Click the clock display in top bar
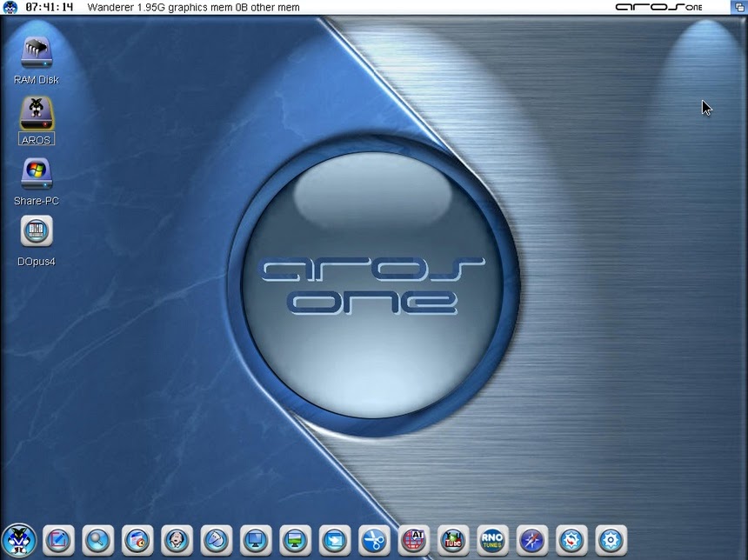Viewport: 748px width, 560px height. pyautogui.click(x=50, y=8)
